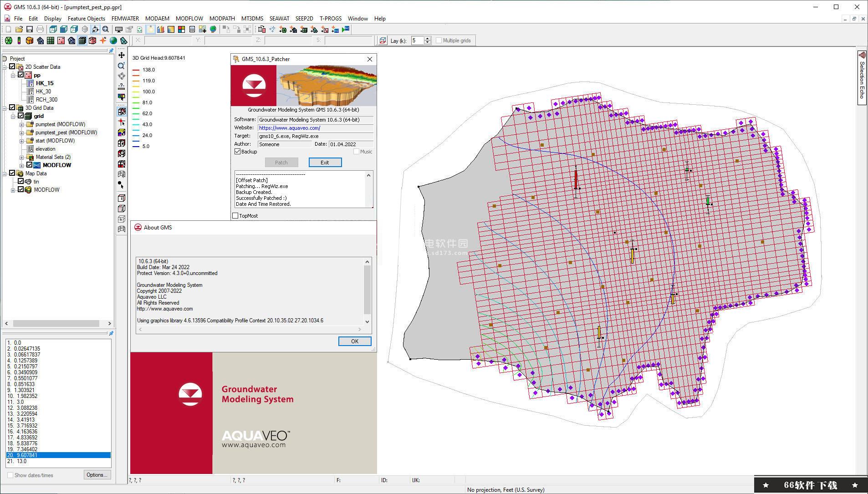Open the MODFLOW menu

189,19
